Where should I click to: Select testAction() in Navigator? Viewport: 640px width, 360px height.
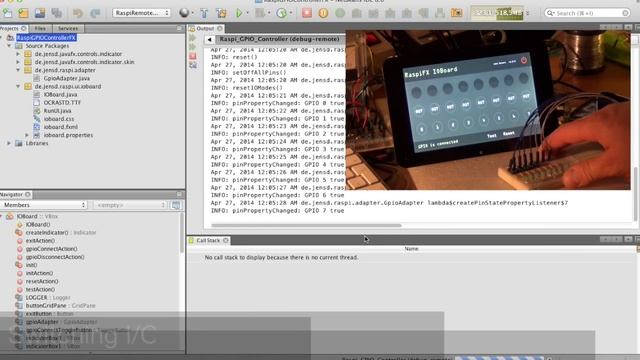(x=40, y=289)
